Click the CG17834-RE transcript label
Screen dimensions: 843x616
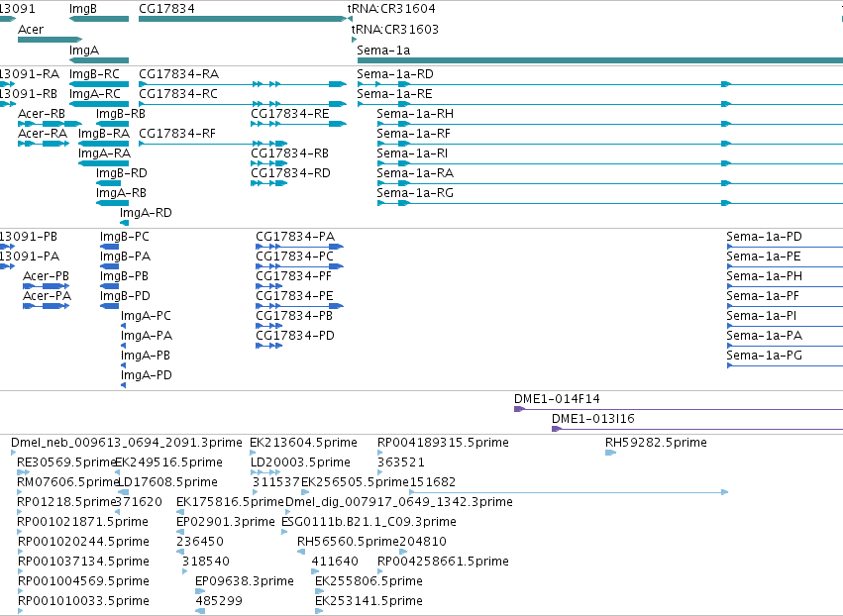pos(290,114)
